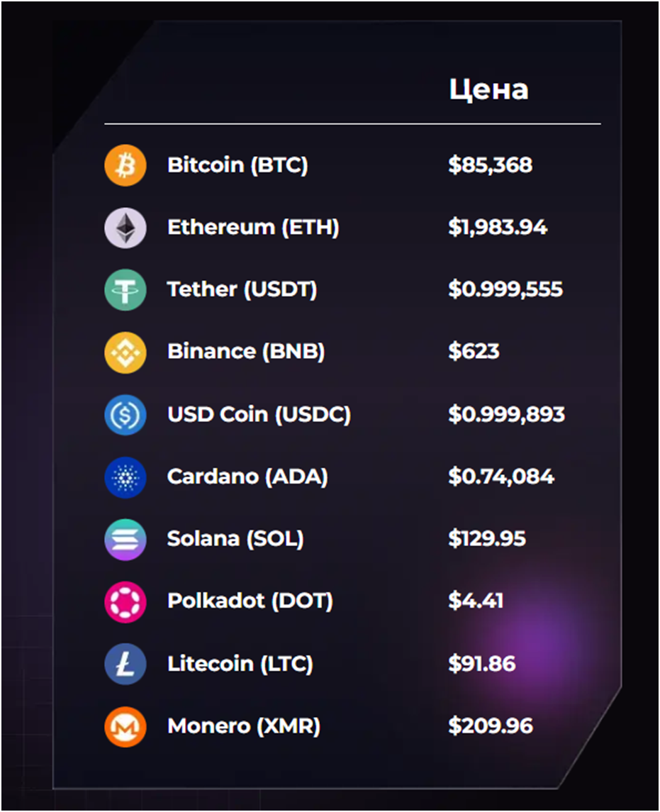Click the Цена column header
Viewport: 660px width, 812px height.
488,90
